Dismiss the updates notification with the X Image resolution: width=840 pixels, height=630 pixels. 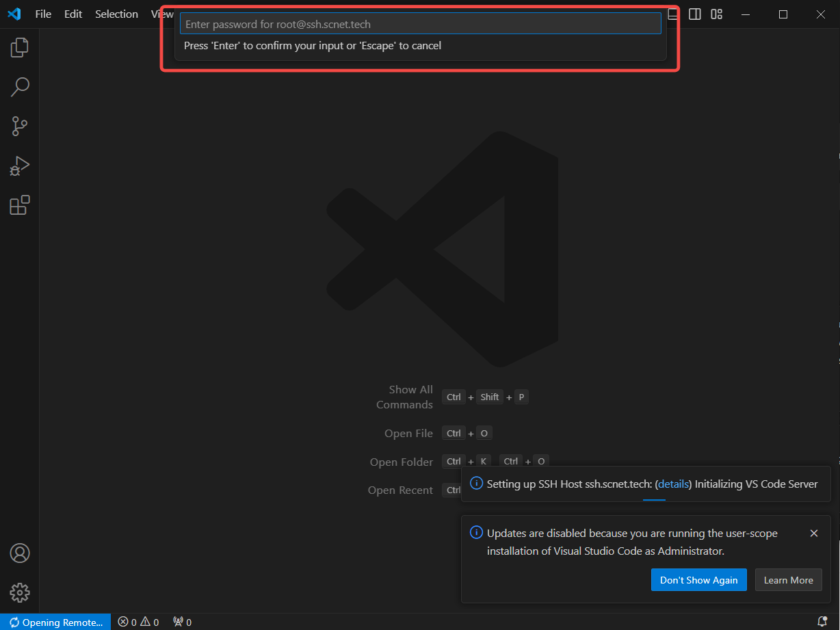click(x=814, y=533)
